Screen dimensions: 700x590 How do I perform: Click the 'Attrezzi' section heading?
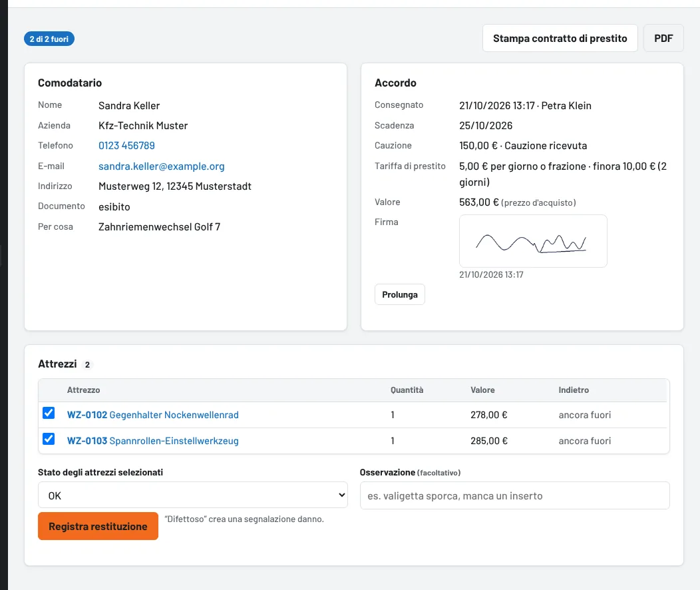tap(58, 364)
